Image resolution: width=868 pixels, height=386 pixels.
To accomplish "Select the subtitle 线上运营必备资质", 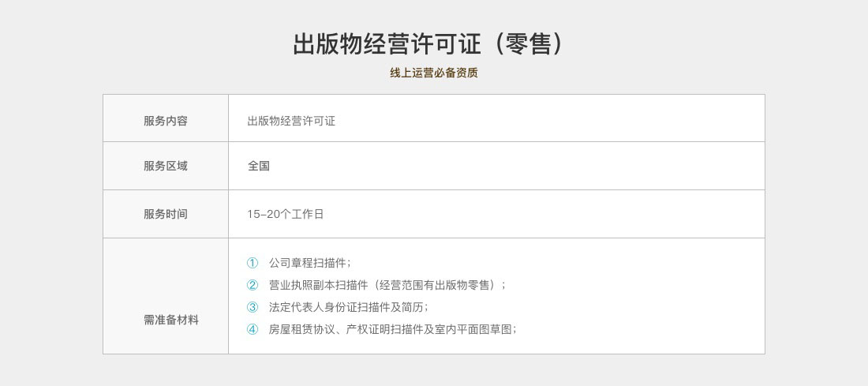I will pos(433,73).
